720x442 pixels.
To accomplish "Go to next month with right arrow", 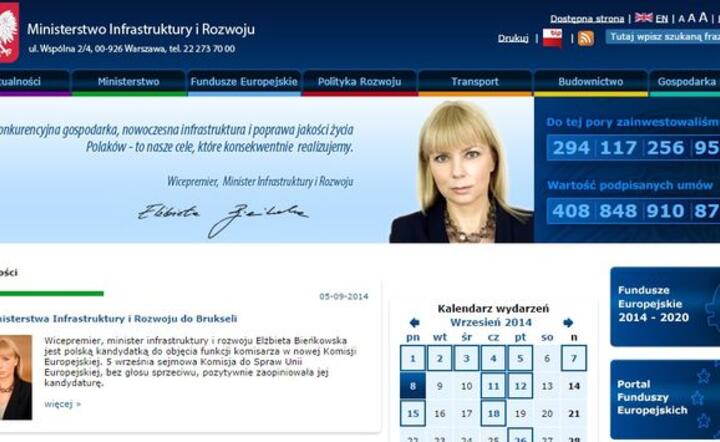I will tap(568, 323).
